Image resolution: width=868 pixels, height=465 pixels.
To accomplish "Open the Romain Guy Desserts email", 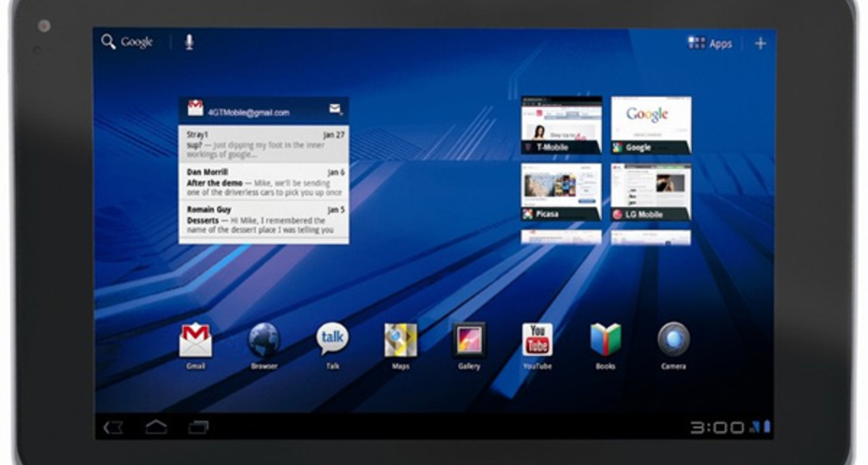I will point(263,220).
